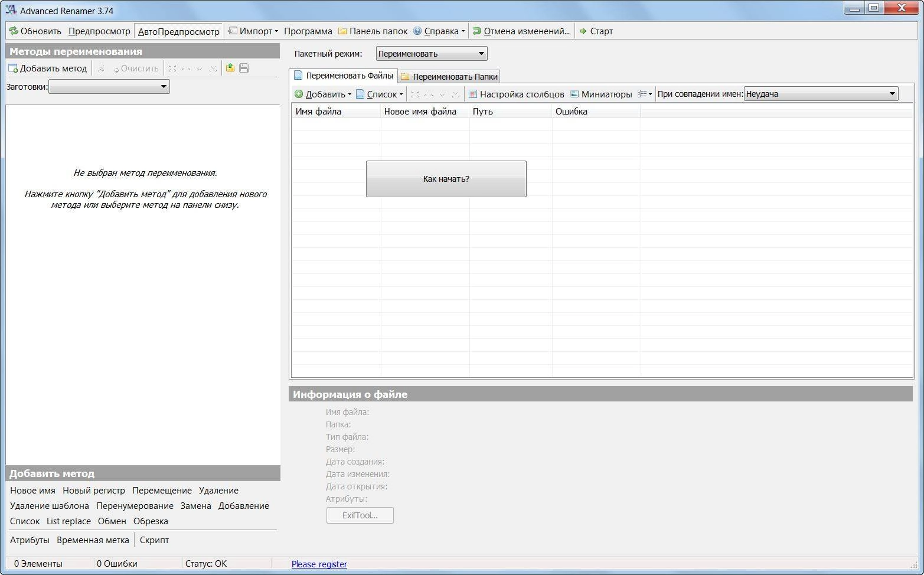This screenshot has height=575, width=924.
Task: Click the ExifTool... button
Action: 360,515
